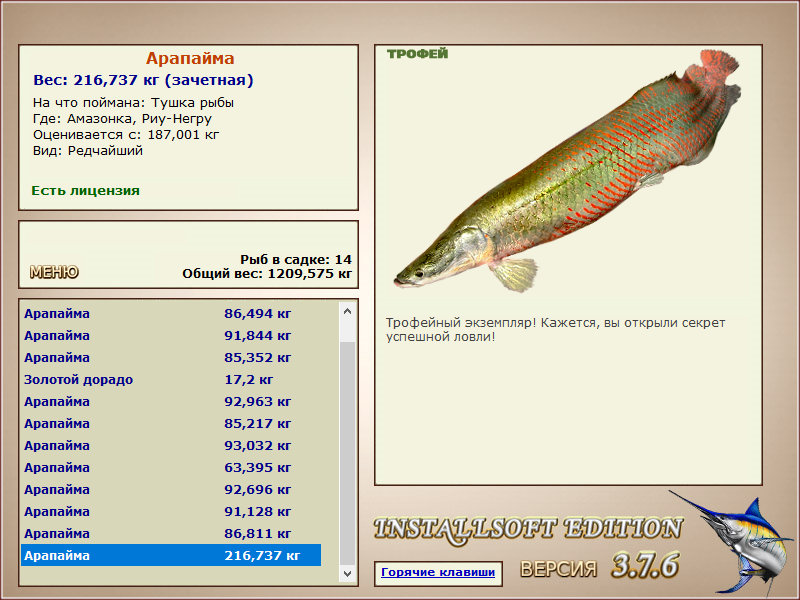Select the Арапайма 91,844 кг row

(171, 336)
